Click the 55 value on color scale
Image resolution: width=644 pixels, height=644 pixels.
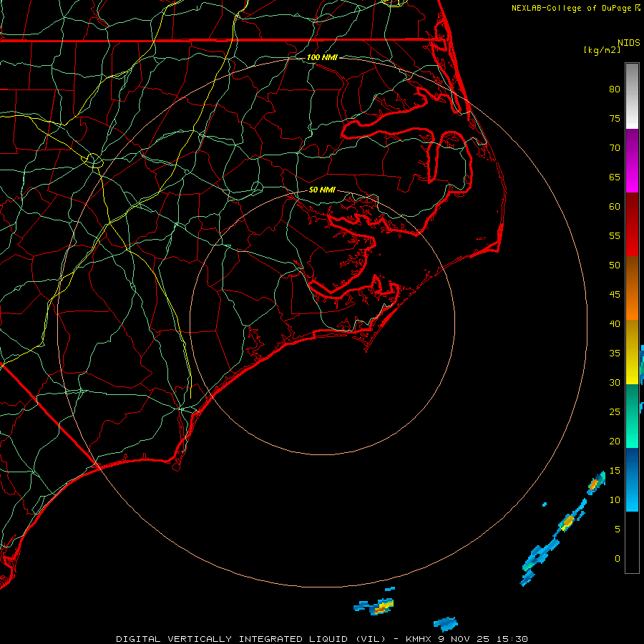point(615,235)
